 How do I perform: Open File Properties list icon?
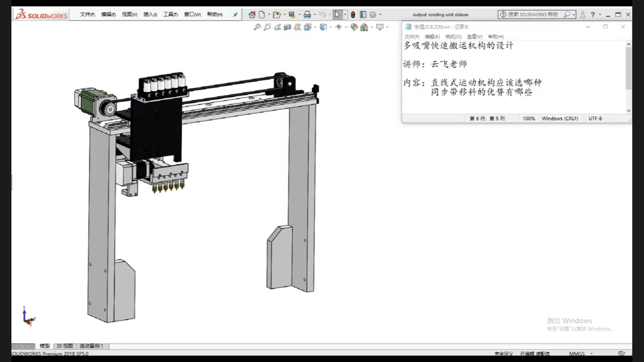tap(363, 14)
